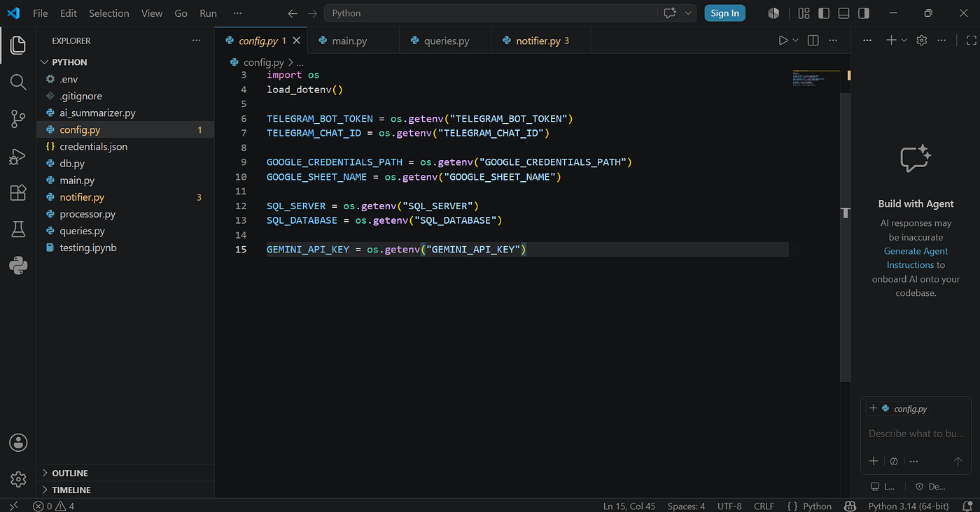Open the Selection menu
The width and height of the screenshot is (980, 512).
click(x=109, y=13)
